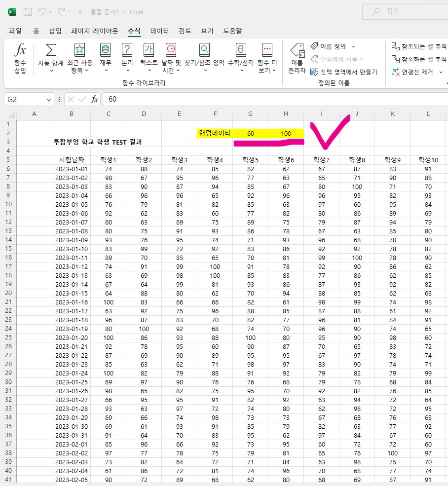This screenshot has height=486, width=448.
Task: Expand the AutoSum dropdown chevron
Action: click(51, 71)
